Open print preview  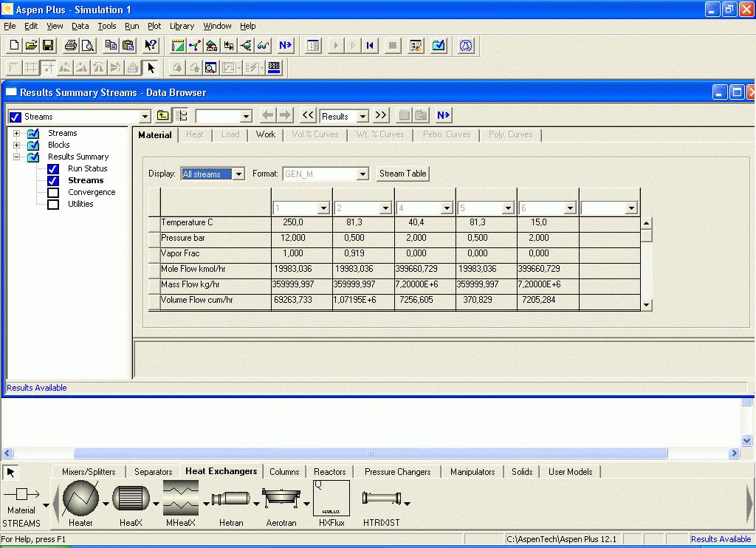[x=88, y=45]
